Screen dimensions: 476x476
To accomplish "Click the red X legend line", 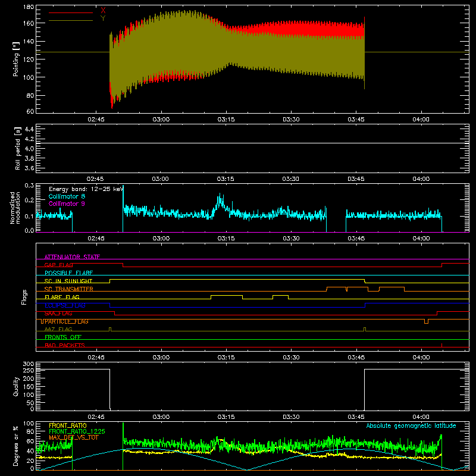I will [71, 12].
